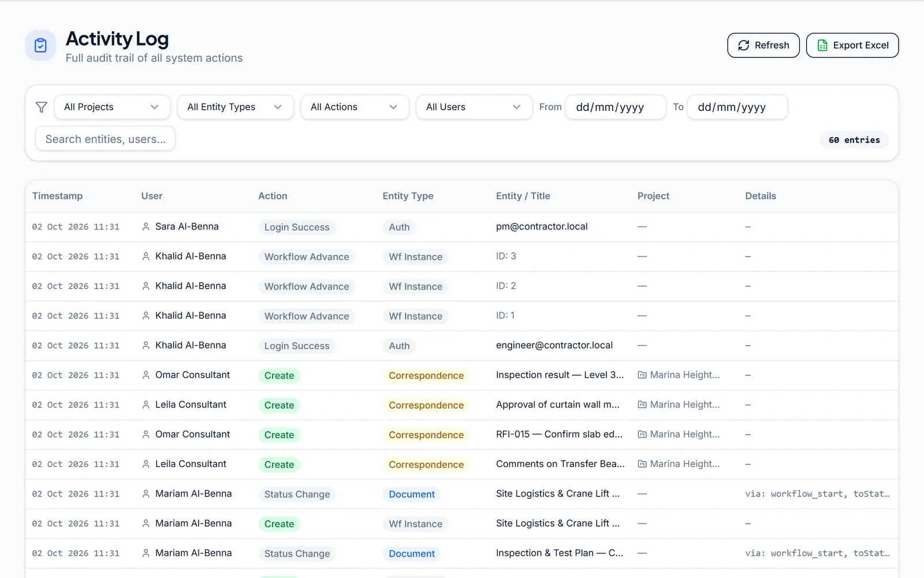Click Leila Consultant in the Approval of curtain wall row

(x=191, y=405)
